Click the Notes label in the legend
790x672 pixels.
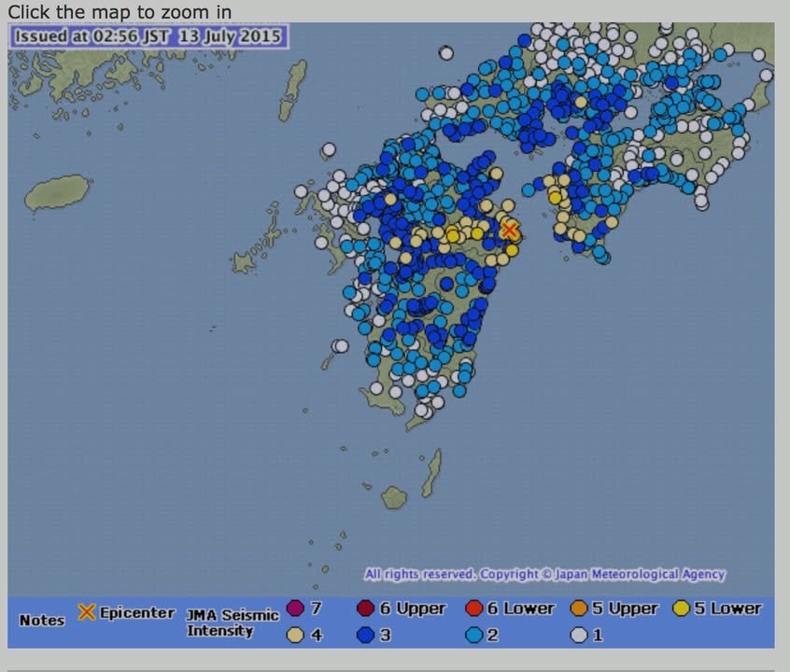click(42, 621)
